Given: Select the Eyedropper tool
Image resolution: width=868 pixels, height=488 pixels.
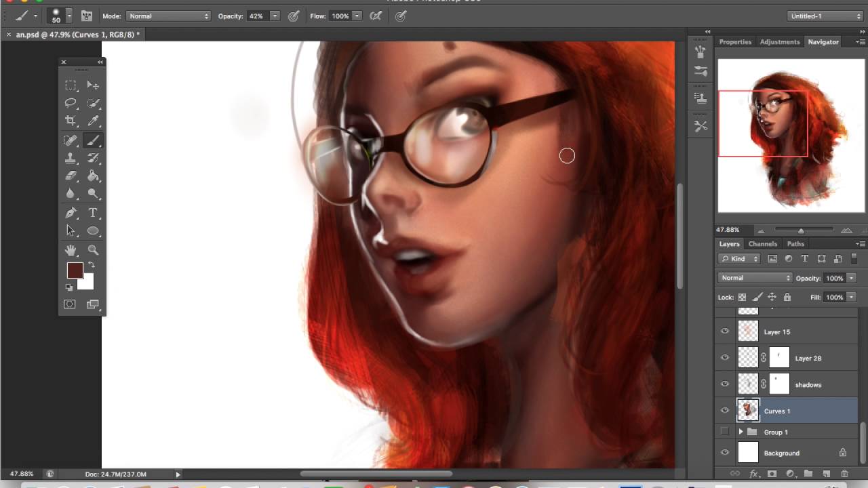Looking at the screenshot, I should point(93,121).
